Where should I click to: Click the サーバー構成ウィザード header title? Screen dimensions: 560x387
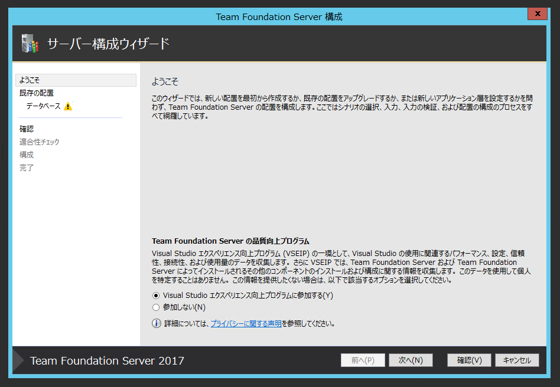(108, 44)
